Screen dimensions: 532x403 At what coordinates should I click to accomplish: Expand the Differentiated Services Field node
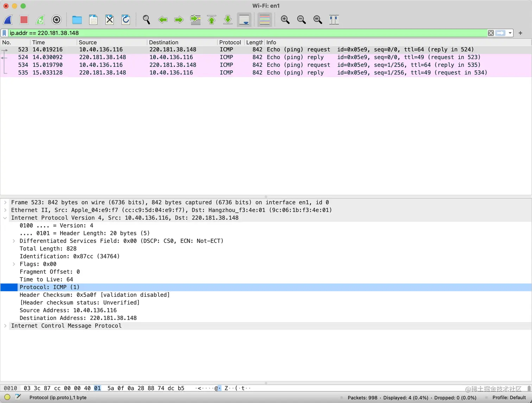point(14,241)
